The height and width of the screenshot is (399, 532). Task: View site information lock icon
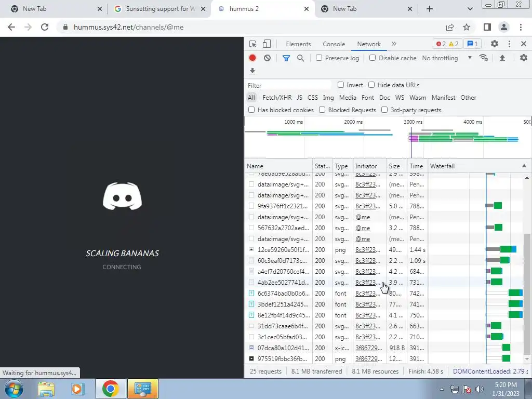65,27
